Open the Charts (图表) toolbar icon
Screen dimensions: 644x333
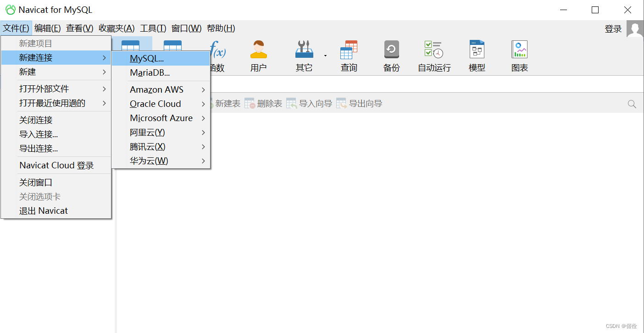click(520, 56)
